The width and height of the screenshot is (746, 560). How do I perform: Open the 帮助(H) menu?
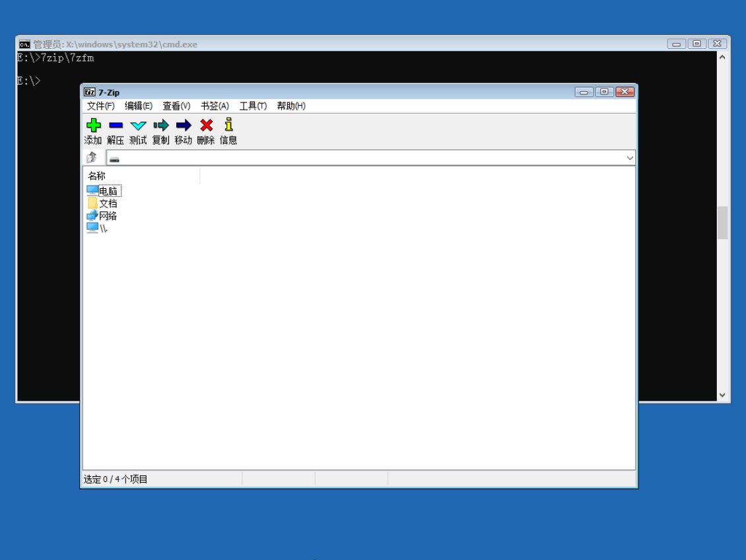click(x=291, y=106)
